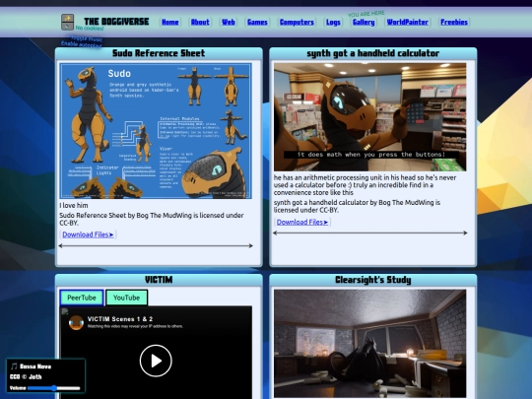Screen dimensions: 532x399
Task: Open the synth handheld calculator render image
Action: click(369, 116)
